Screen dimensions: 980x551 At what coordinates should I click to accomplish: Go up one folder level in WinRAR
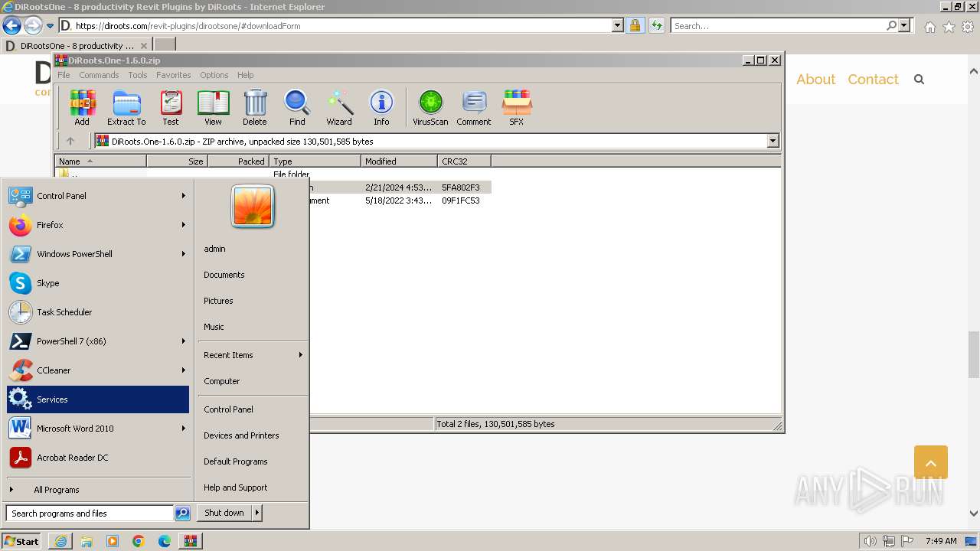click(70, 141)
